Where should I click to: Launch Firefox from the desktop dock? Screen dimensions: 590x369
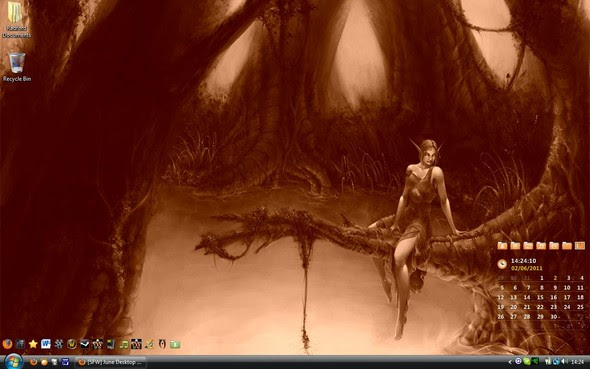pyautogui.click(x=7, y=344)
